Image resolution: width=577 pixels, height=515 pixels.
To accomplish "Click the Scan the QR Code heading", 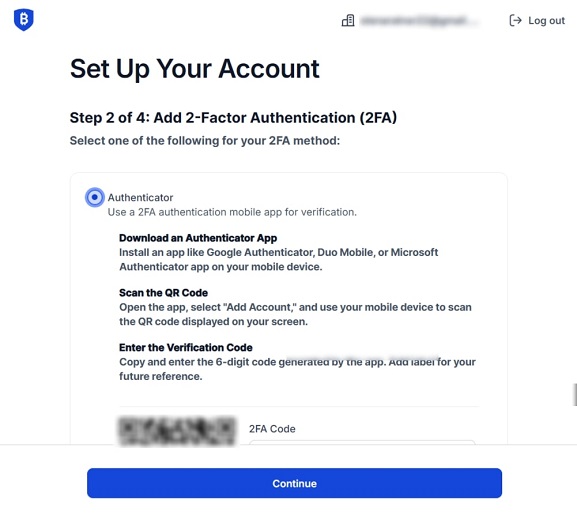I will [163, 293].
